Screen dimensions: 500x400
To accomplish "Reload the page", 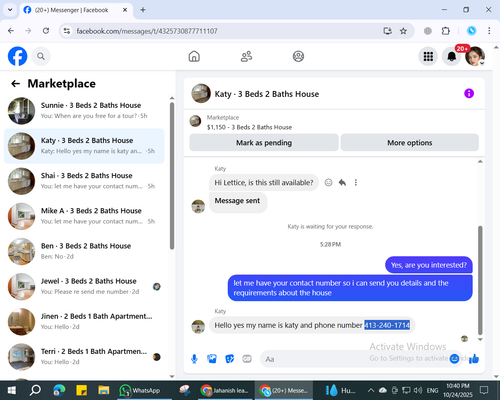I will coord(46,31).
